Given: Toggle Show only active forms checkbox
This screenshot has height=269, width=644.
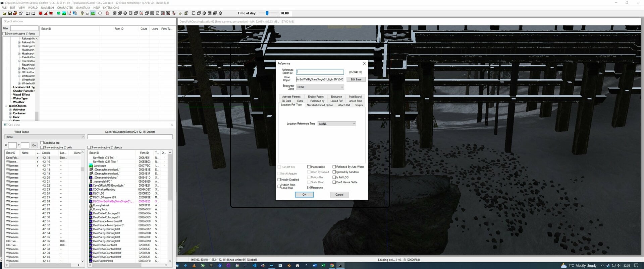Looking at the screenshot, I should (x=4, y=33).
